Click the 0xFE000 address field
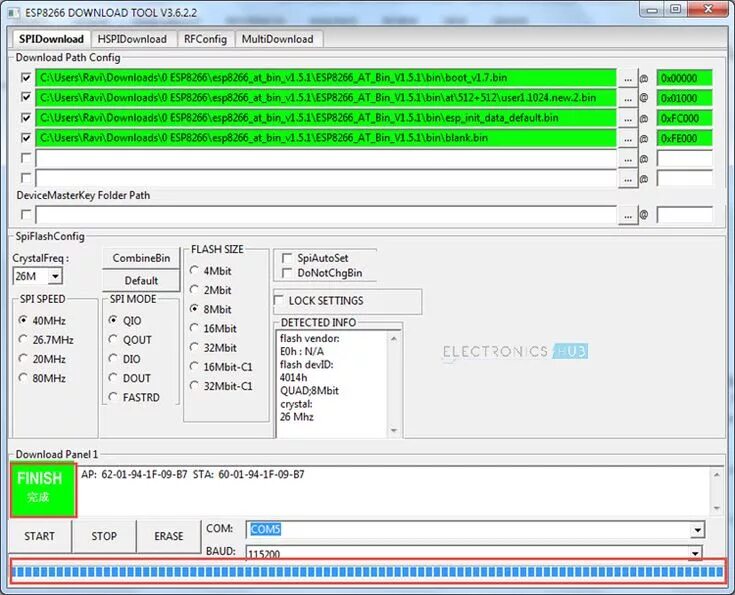 click(684, 138)
